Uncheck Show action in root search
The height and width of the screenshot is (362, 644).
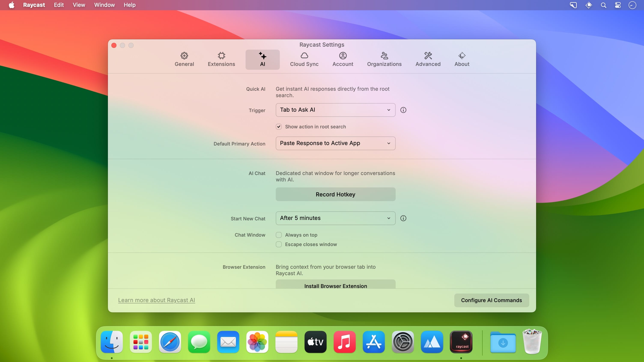click(x=279, y=127)
